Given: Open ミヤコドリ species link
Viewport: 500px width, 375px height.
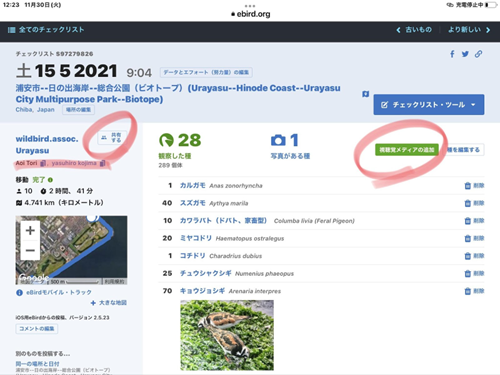Looking at the screenshot, I should 196,238.
